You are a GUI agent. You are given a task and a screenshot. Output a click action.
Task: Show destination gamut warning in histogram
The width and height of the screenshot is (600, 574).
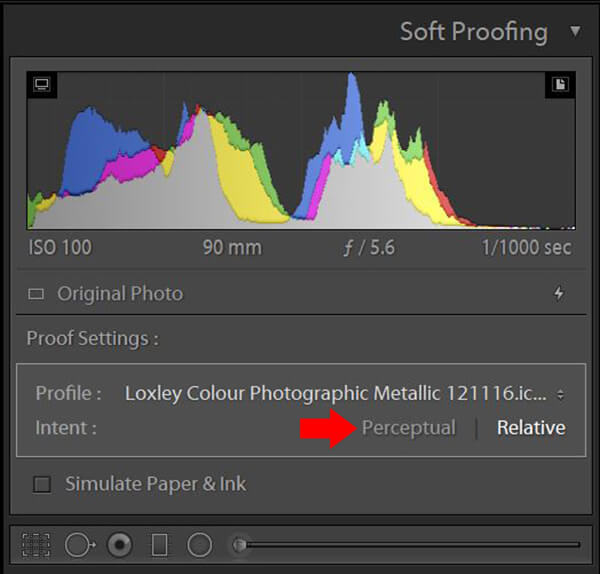click(x=560, y=85)
